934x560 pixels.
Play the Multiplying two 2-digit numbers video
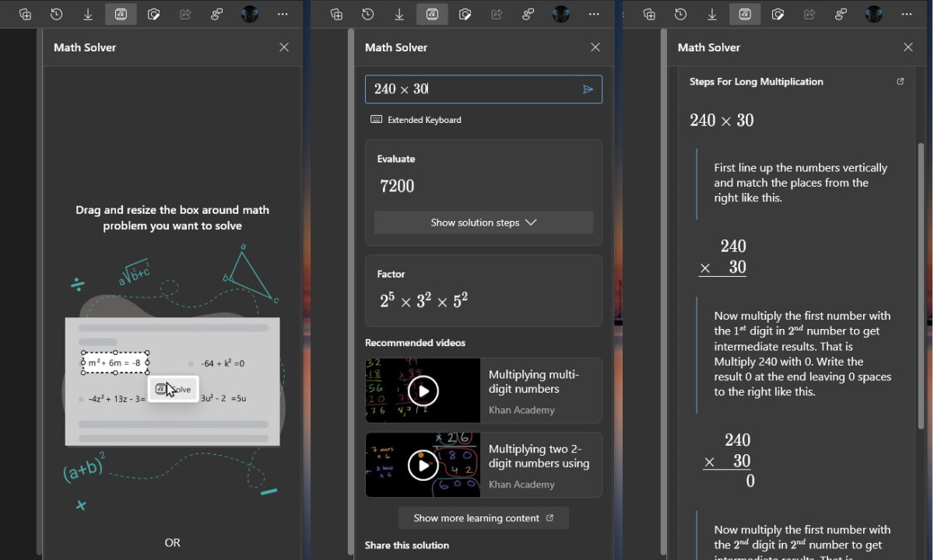pyautogui.click(x=423, y=465)
